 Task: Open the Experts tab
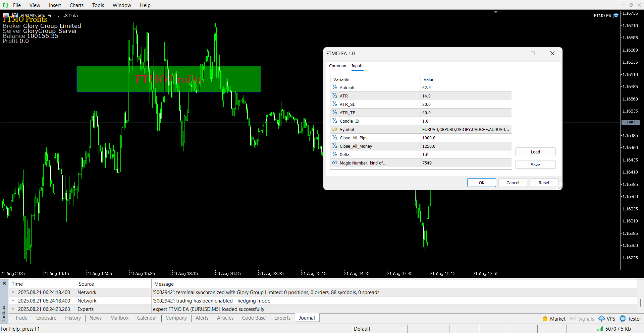coord(282,318)
